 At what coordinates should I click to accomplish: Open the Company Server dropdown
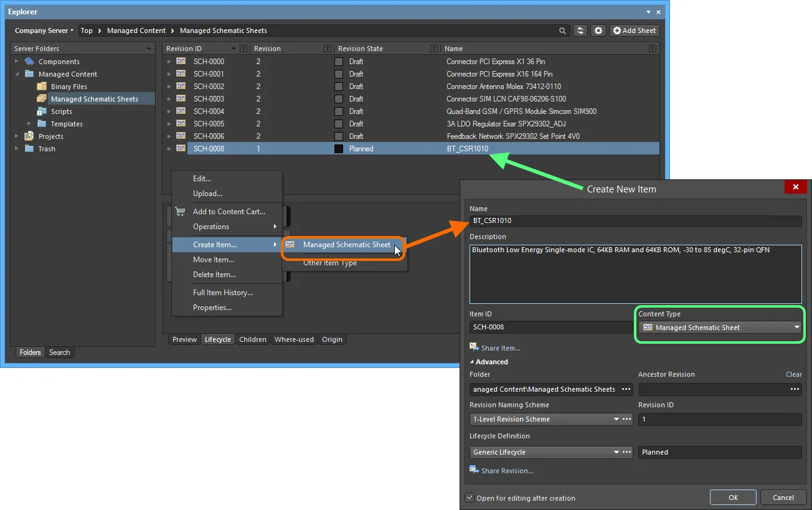pyautogui.click(x=44, y=31)
